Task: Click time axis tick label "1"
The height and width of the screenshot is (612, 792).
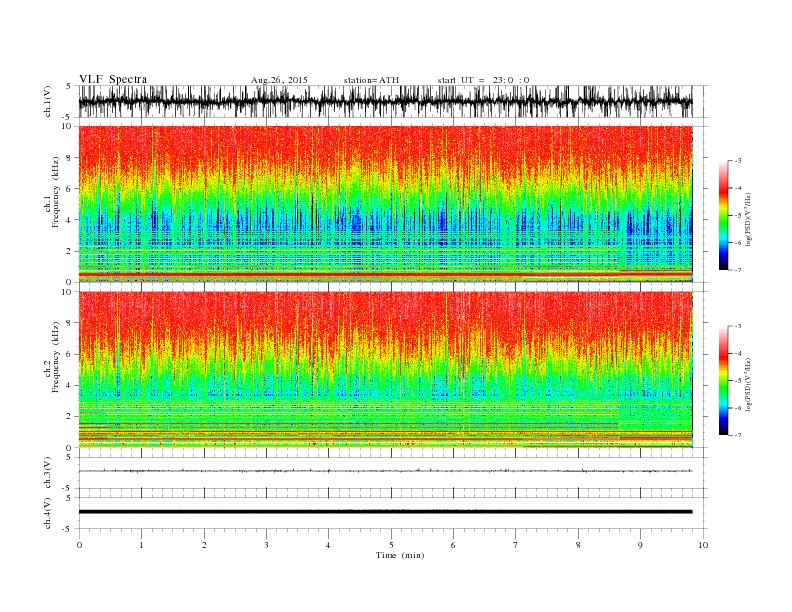Action: 141,545
